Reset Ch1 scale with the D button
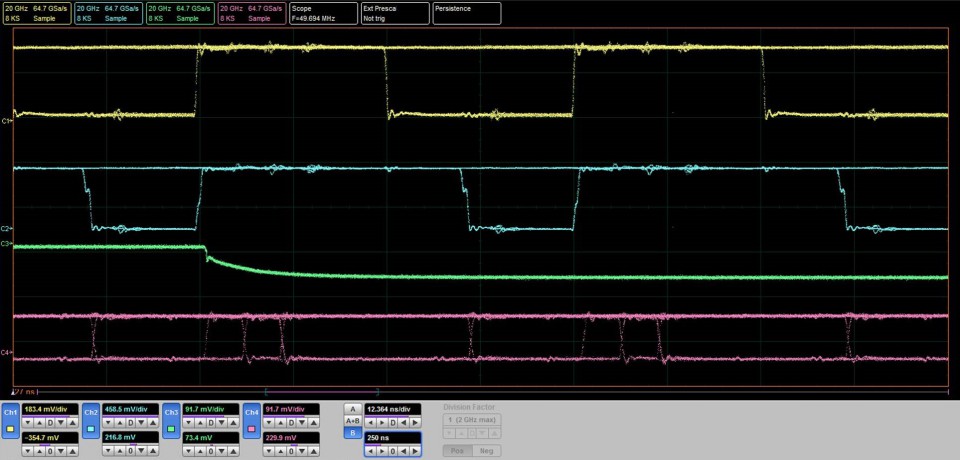This screenshot has height=460, width=960. pos(49,423)
